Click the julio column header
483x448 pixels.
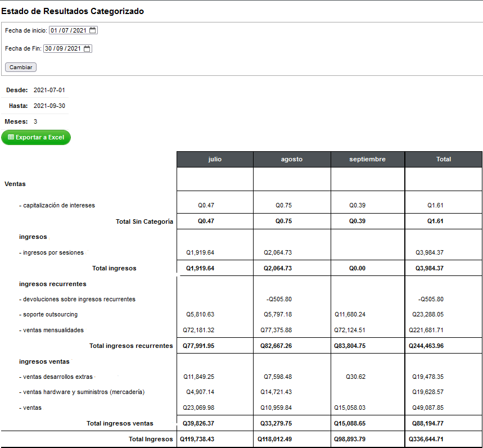[x=215, y=159]
